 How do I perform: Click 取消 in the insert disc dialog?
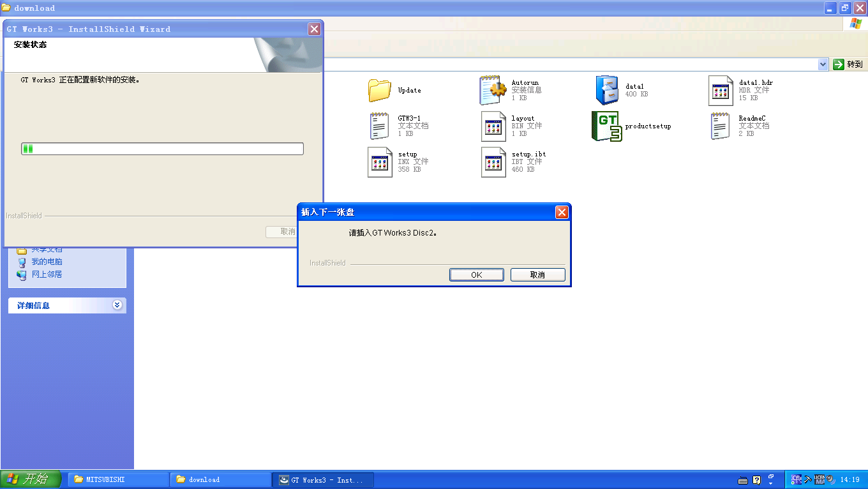537,275
